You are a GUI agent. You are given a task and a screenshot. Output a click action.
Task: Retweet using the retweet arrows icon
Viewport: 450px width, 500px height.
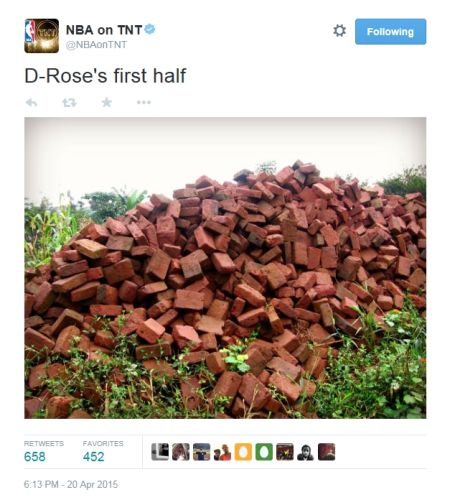pos(69,103)
